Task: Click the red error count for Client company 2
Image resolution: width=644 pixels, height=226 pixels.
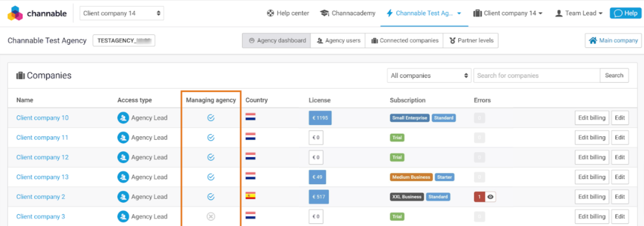Action: pos(479,197)
